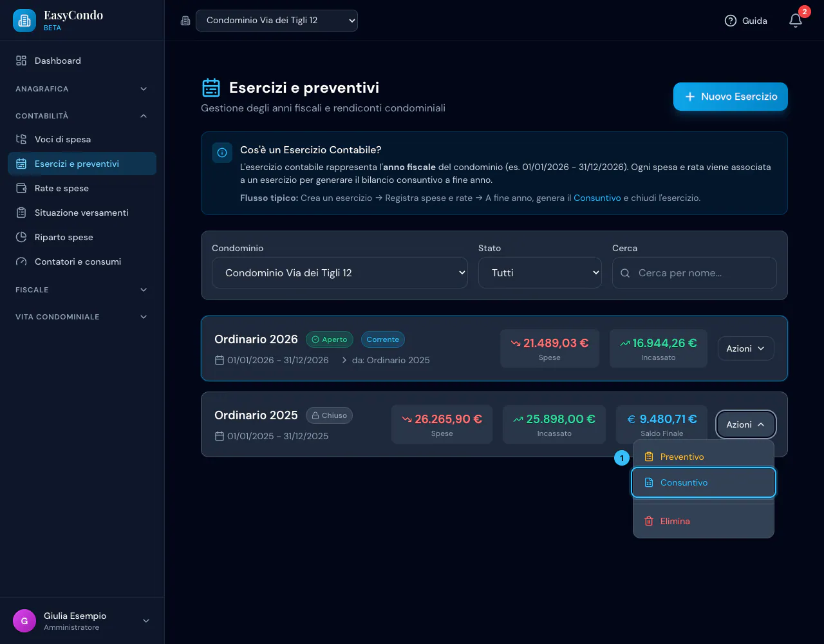Click the calendar icon beside the page title

click(x=211, y=88)
